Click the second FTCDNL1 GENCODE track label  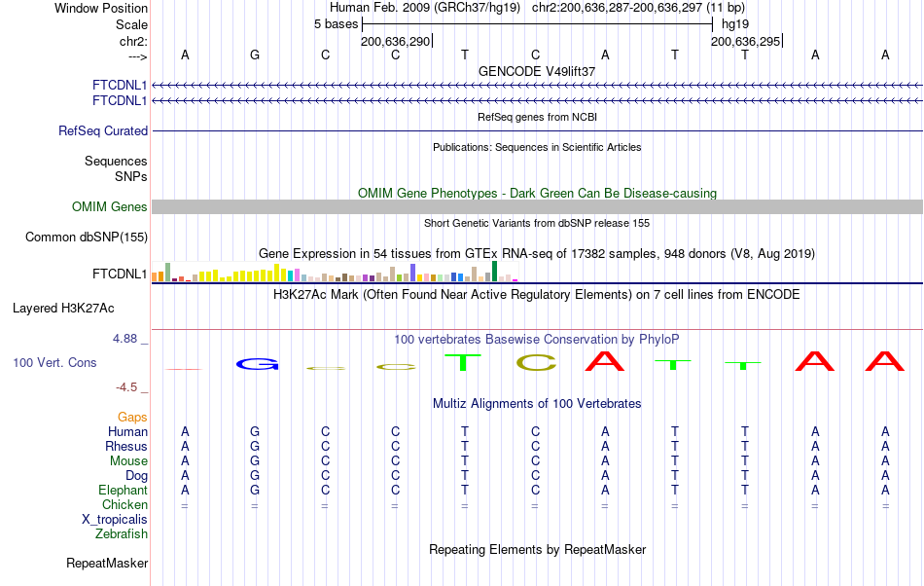click(120, 101)
